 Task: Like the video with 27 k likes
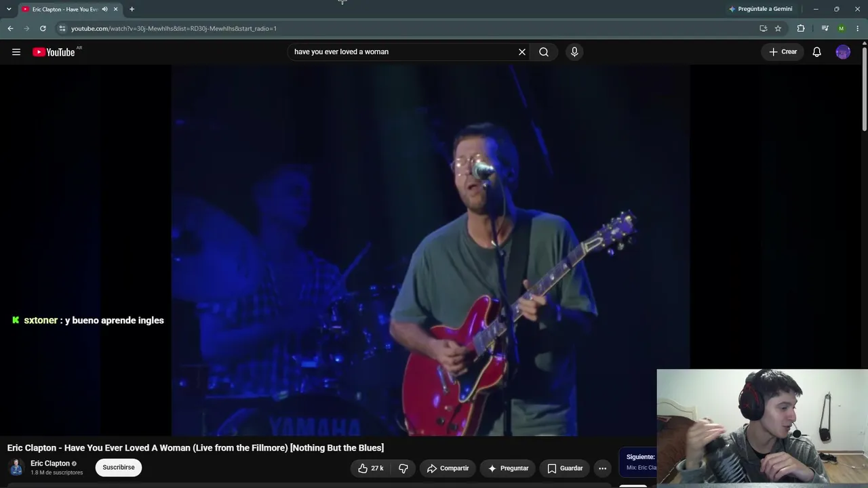pyautogui.click(x=372, y=468)
